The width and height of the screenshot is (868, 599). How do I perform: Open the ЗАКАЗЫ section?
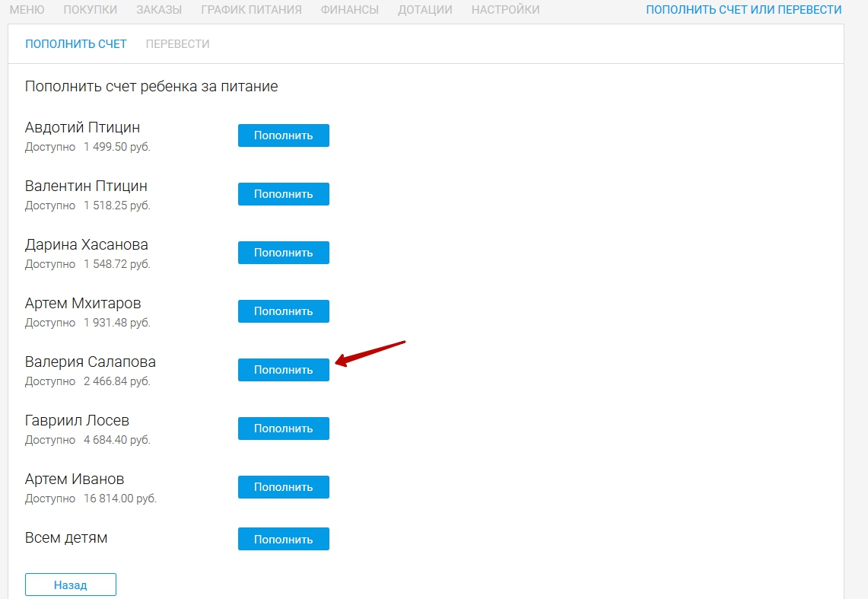[x=159, y=10]
